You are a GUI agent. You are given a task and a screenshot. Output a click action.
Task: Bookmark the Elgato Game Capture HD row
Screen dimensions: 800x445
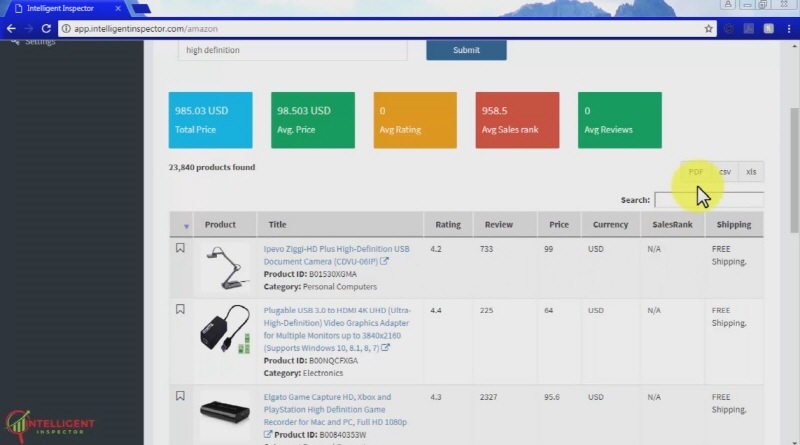tap(180, 396)
